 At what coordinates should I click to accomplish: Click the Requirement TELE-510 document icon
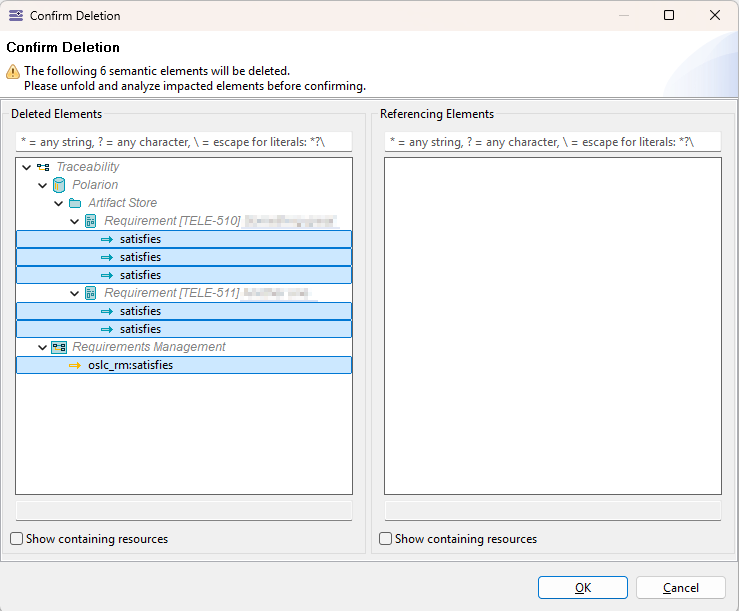(90, 221)
